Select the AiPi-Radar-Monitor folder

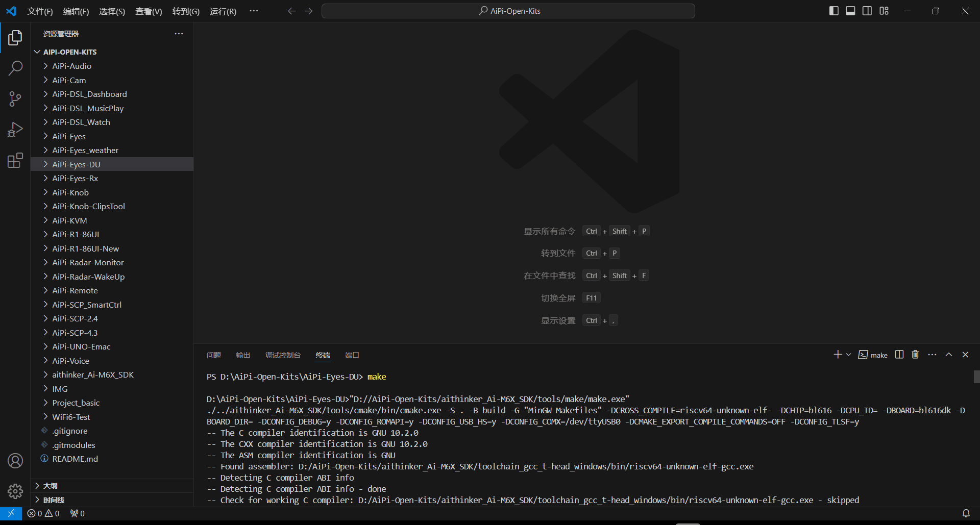pos(112,262)
